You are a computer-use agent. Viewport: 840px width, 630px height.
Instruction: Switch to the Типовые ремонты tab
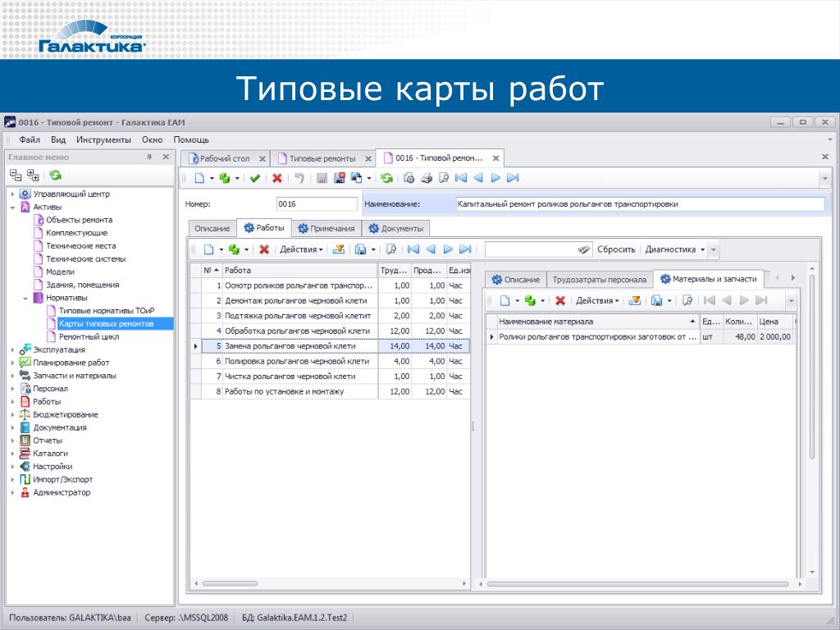coord(322,158)
